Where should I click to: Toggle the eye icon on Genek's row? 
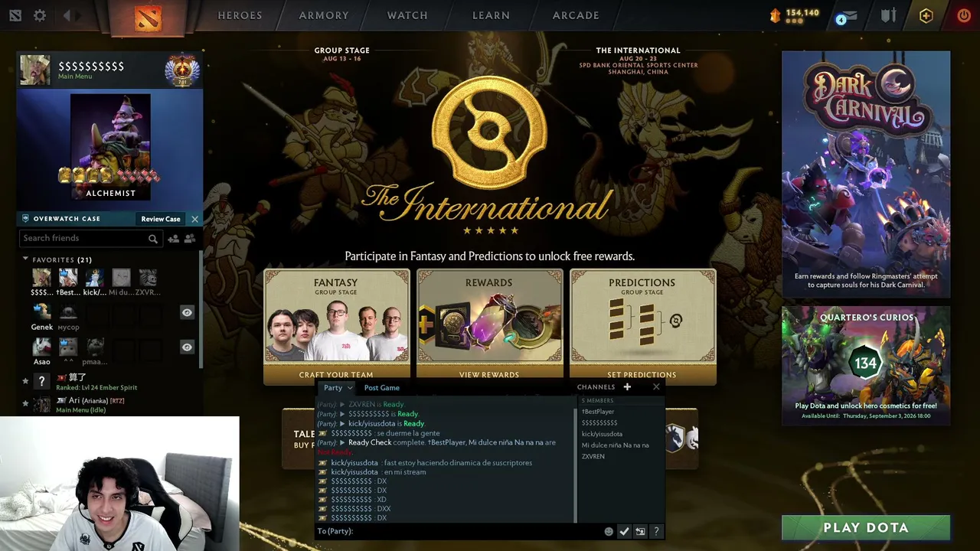187,312
